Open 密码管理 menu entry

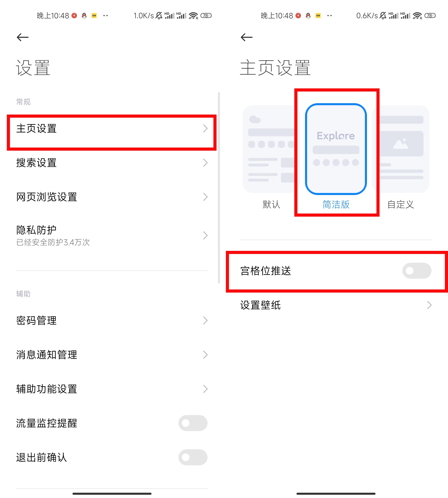pos(112,320)
